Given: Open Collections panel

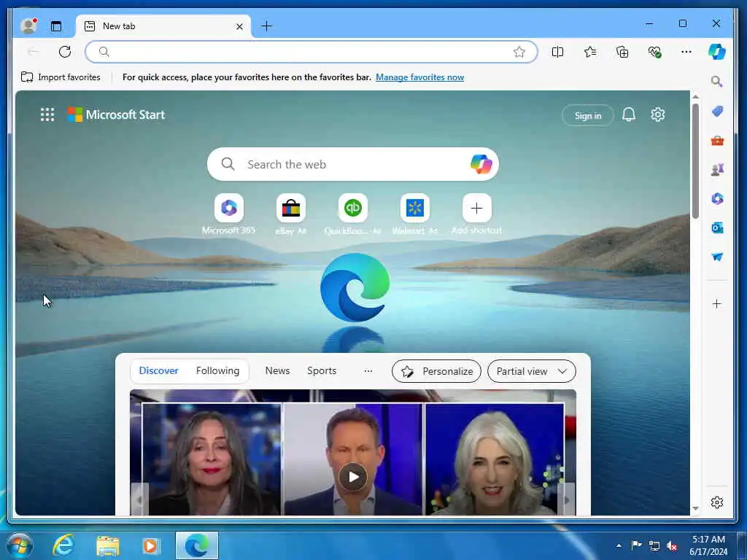Looking at the screenshot, I should tap(622, 52).
